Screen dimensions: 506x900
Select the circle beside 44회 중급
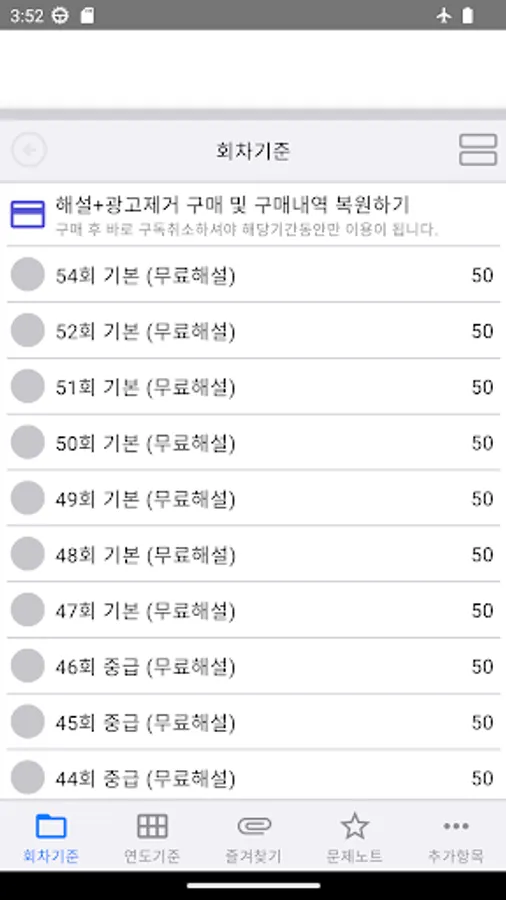pyautogui.click(x=28, y=777)
